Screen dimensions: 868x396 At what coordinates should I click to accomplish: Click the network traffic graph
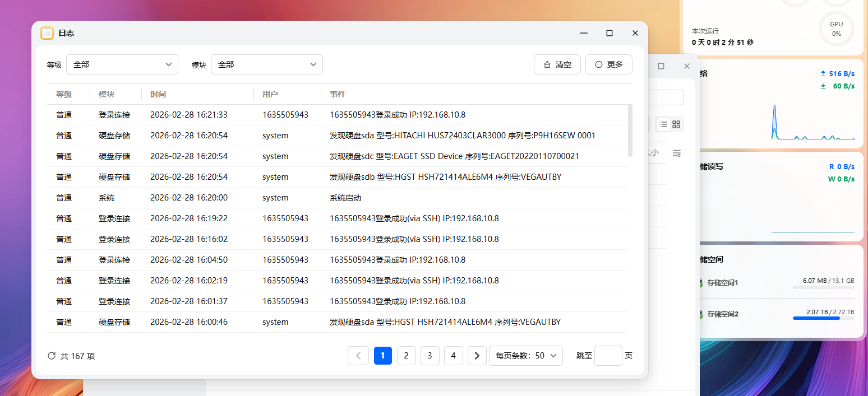(812, 122)
